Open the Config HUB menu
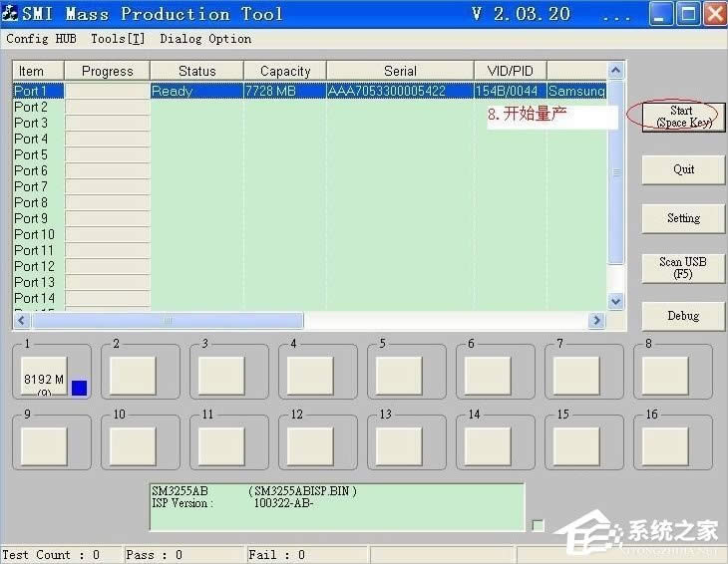The width and height of the screenshot is (728, 564). click(41, 39)
